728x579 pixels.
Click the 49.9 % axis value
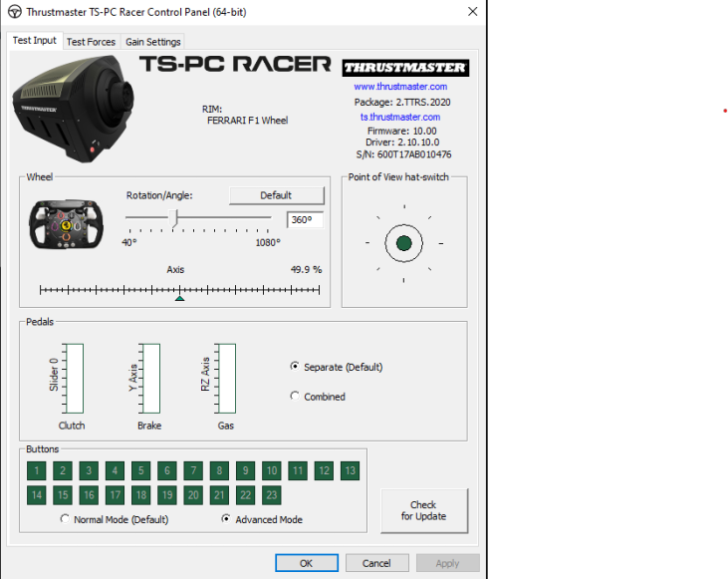(x=306, y=269)
